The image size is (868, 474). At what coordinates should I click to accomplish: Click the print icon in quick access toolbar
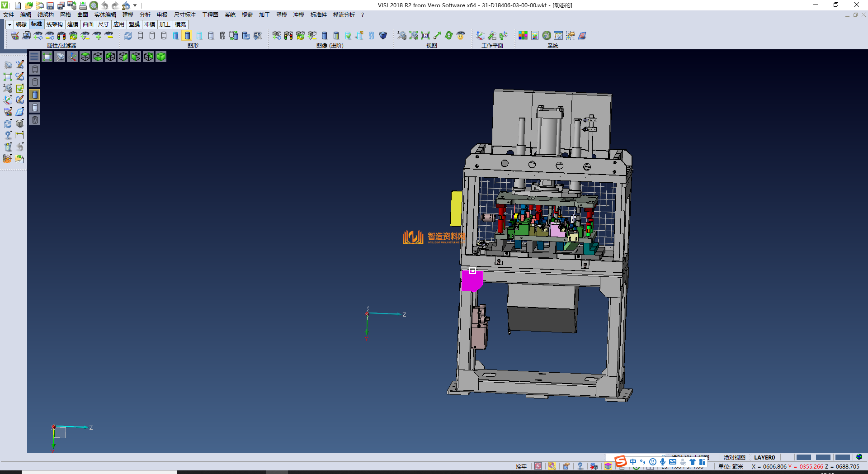[x=83, y=5]
